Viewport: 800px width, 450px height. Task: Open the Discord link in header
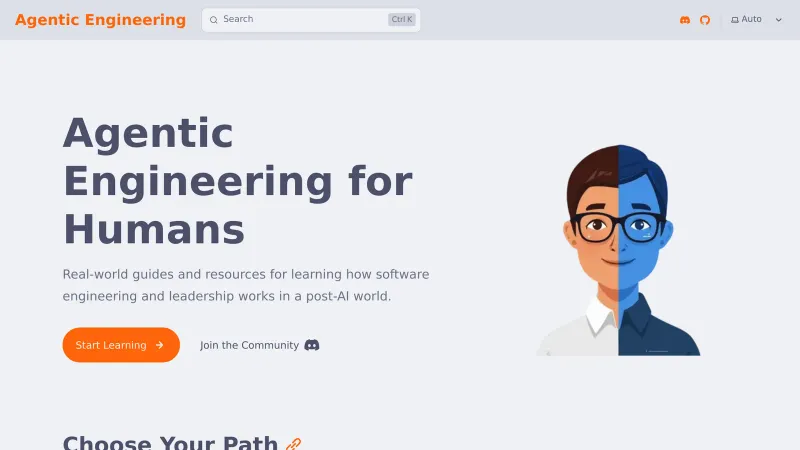[x=685, y=20]
